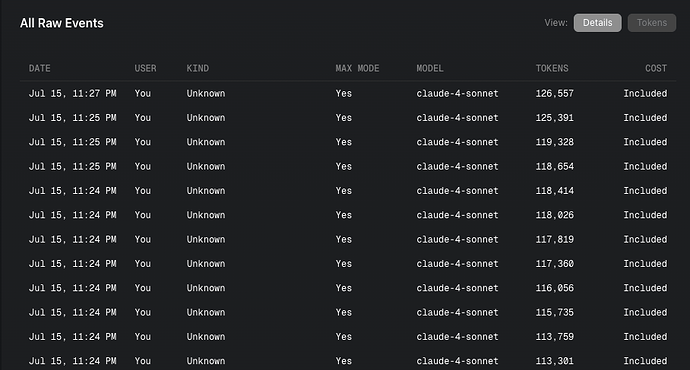Click the All Raw Events heading
Screen dimensions: 690x370
point(62,23)
